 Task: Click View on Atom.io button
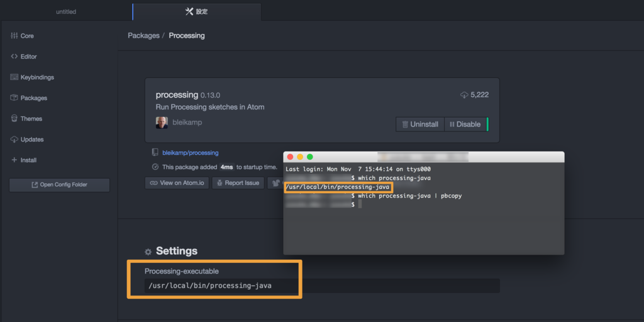coord(177,183)
